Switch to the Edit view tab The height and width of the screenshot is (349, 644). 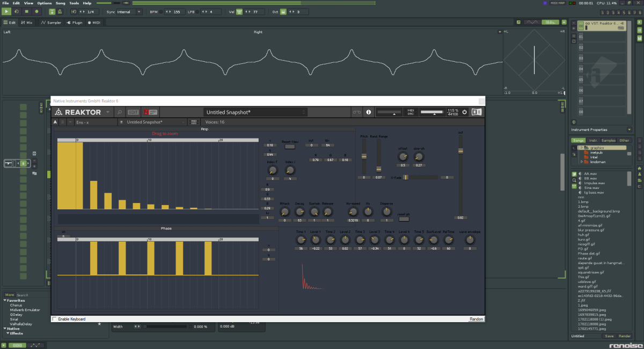(10, 23)
